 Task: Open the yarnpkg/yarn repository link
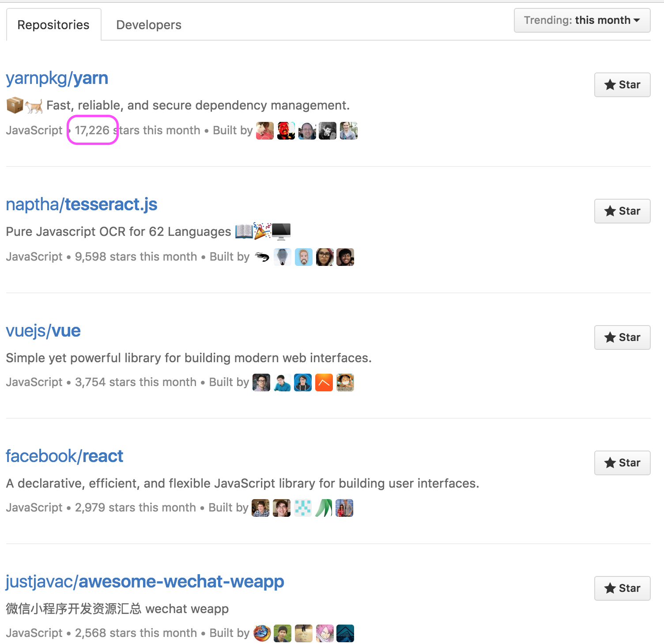click(x=57, y=78)
